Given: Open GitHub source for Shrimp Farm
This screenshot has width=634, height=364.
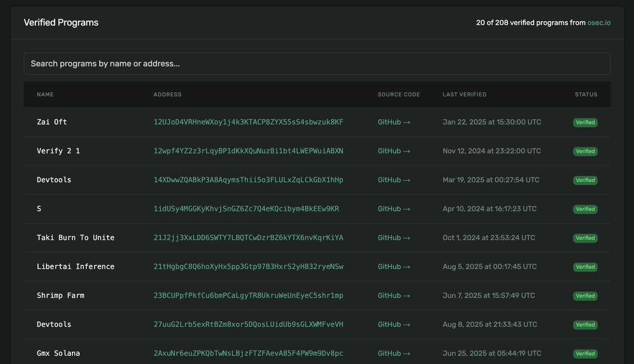Looking at the screenshot, I should [394, 295].
